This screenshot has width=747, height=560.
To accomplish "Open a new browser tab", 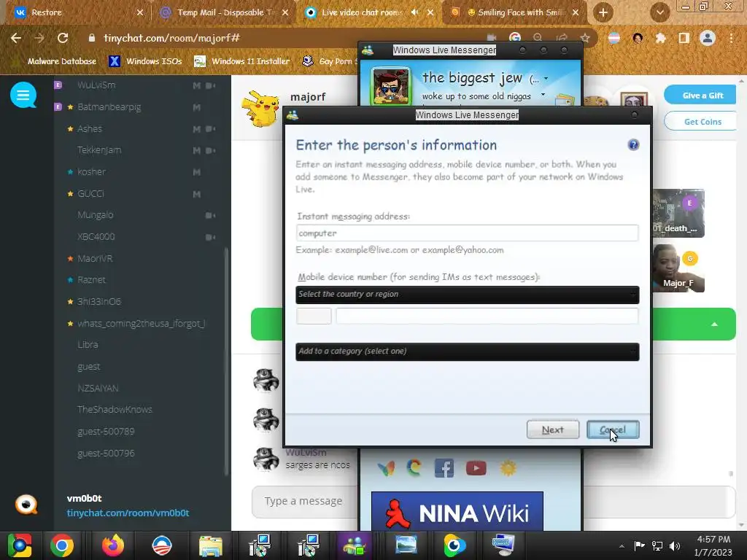I will point(603,12).
